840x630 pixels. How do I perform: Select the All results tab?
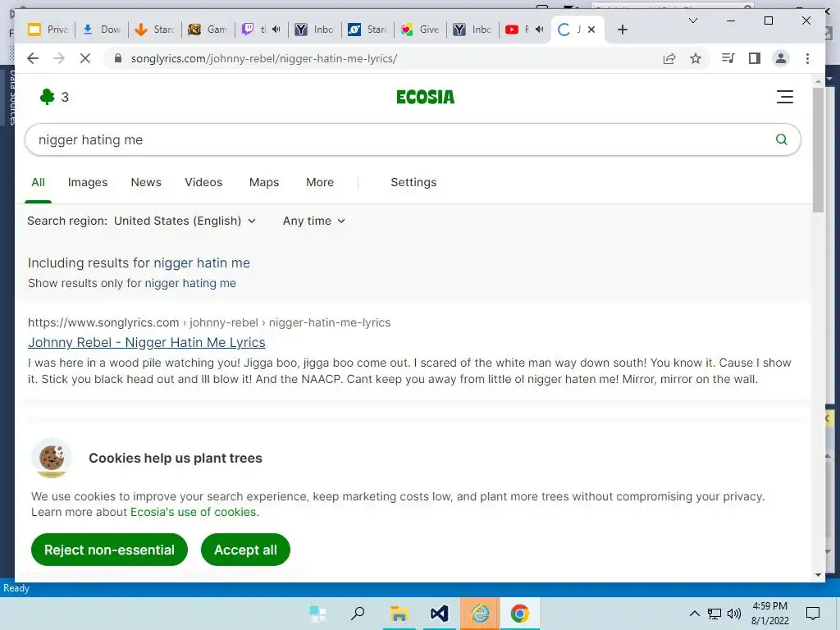(38, 182)
